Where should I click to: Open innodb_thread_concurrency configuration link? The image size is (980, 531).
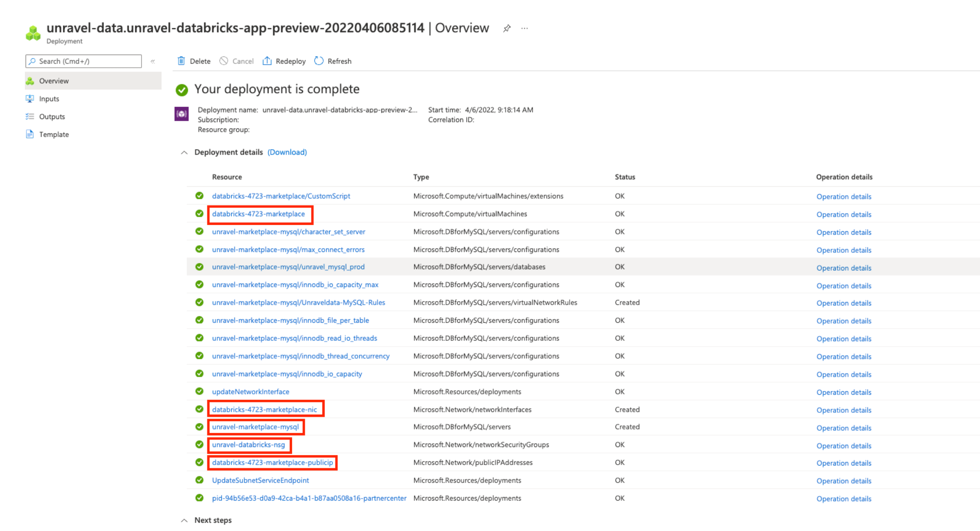pyautogui.click(x=301, y=356)
